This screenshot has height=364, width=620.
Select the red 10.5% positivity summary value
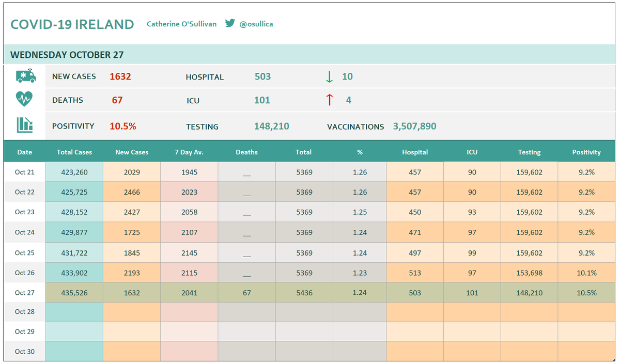tap(123, 126)
